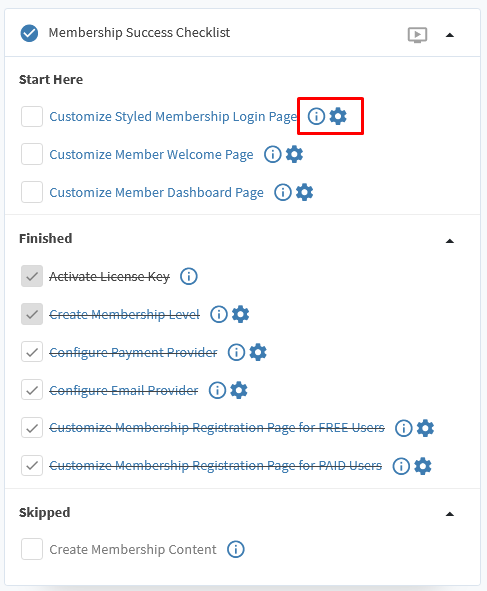Tick the Customize Member Dashboard Page checkbox
Viewport: 487px width, 591px height.
(x=32, y=192)
